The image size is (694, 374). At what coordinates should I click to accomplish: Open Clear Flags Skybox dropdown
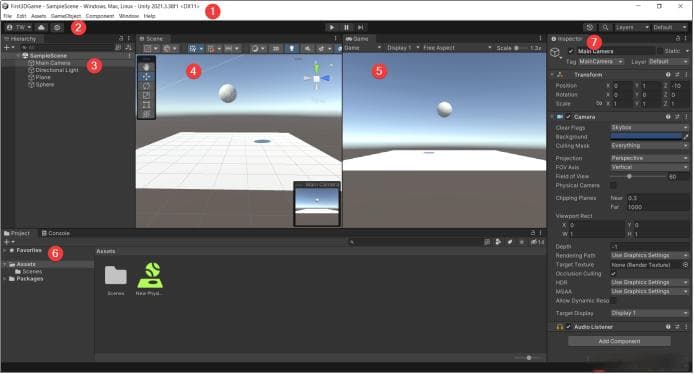(649, 127)
